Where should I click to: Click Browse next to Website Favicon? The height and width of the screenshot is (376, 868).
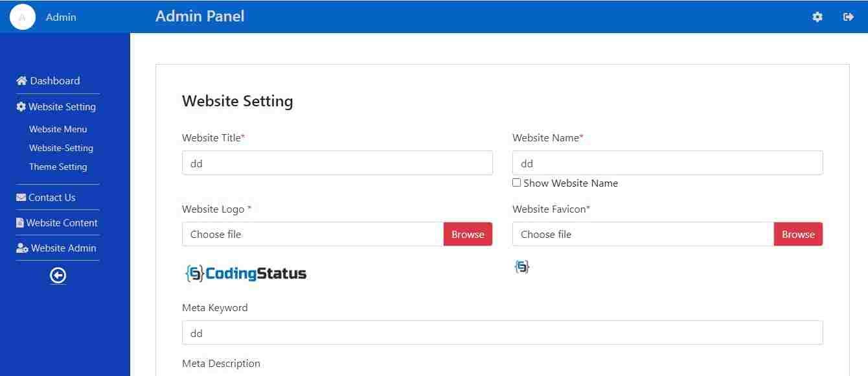(x=797, y=234)
